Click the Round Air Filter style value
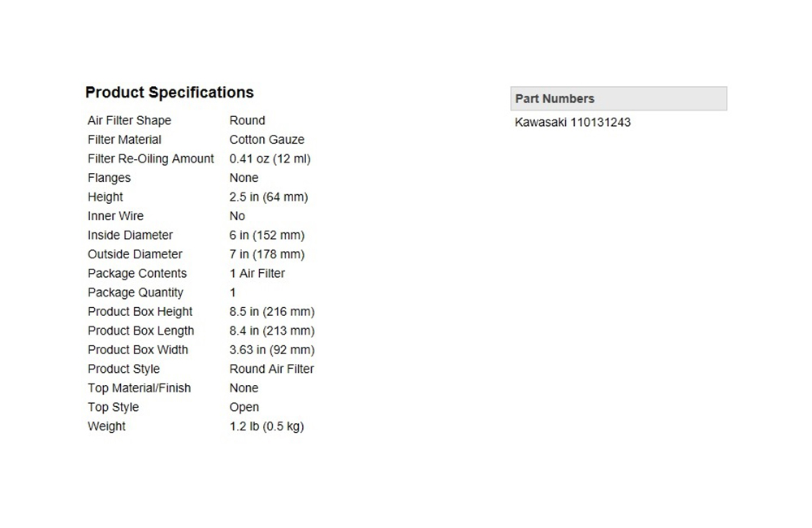This screenshot has width=812, height=528. pyautogui.click(x=272, y=369)
